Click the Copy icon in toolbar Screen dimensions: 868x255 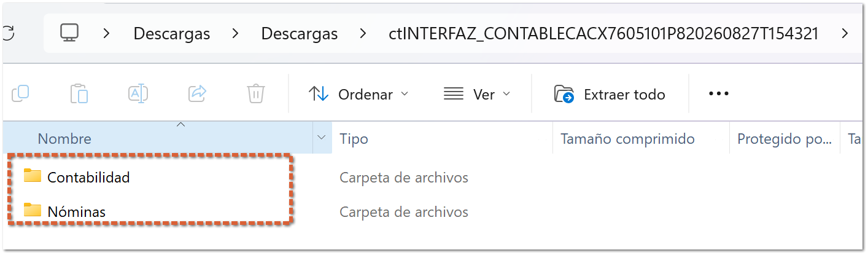coord(20,94)
